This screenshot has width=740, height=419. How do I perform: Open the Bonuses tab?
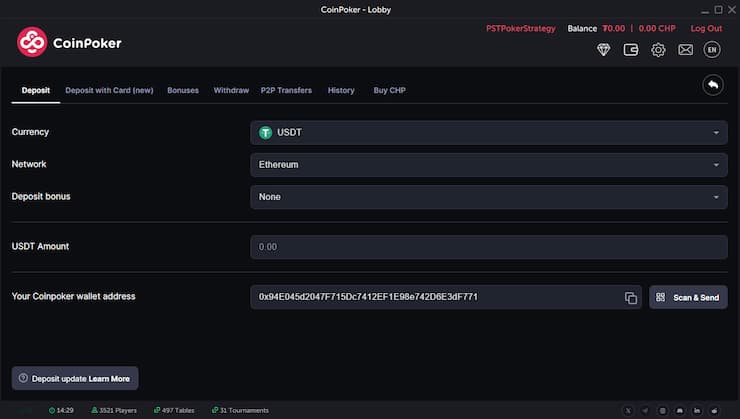pos(183,90)
